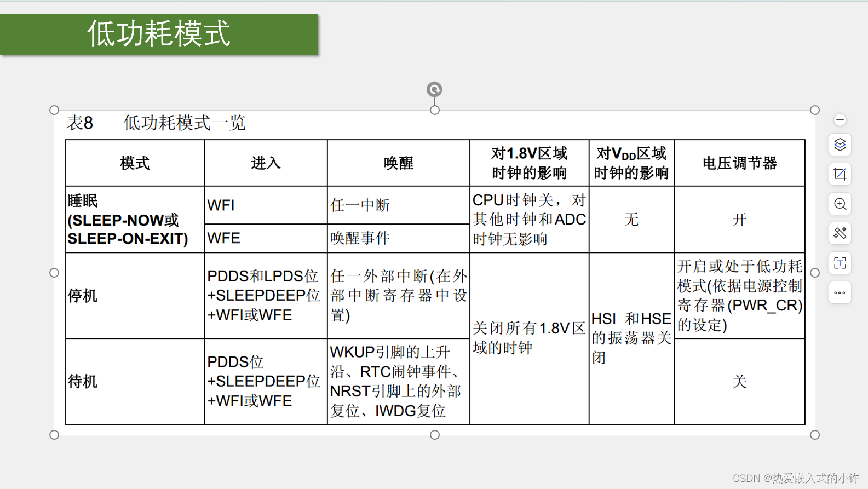
Task: Click the zoom magnifier icon
Action: 840,204
